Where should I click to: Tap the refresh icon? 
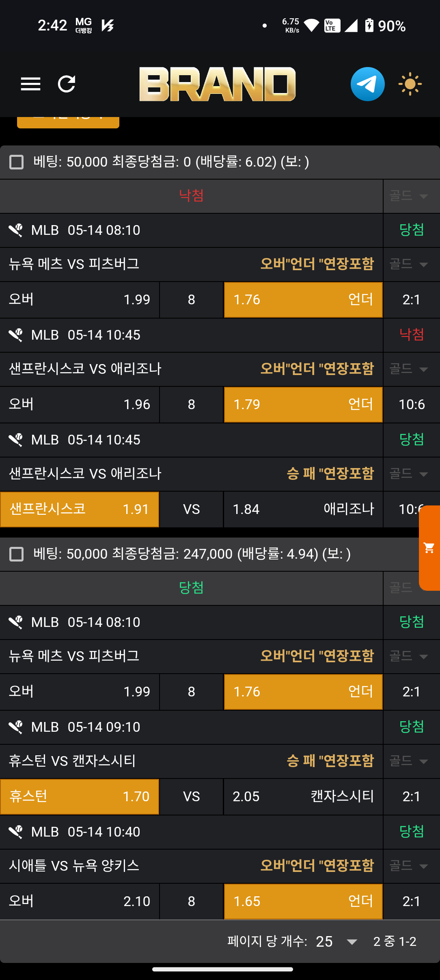(67, 84)
